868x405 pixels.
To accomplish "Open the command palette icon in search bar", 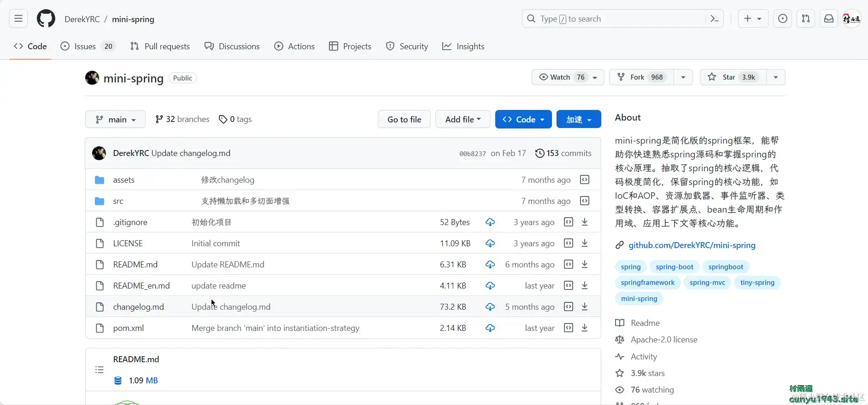I will tap(715, 19).
